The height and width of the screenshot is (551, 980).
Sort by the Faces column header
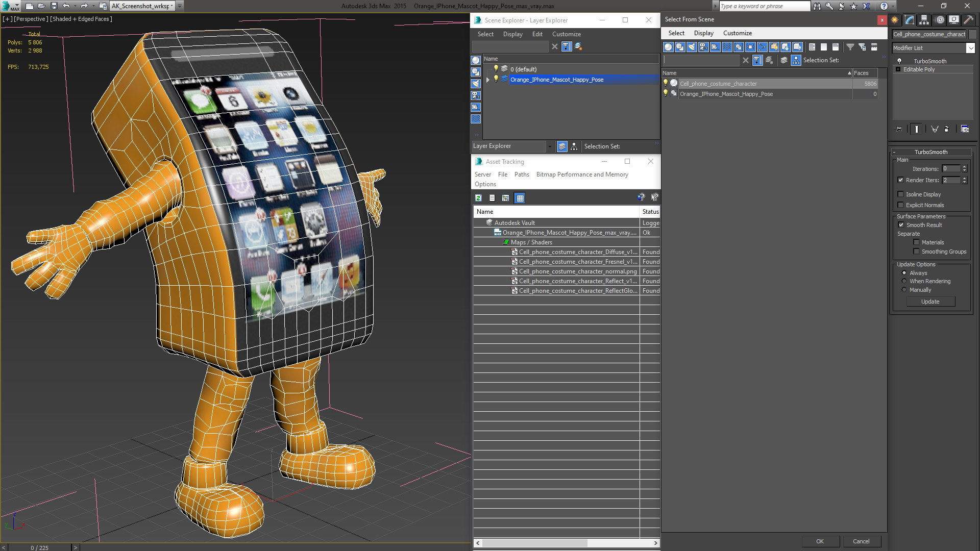865,73
